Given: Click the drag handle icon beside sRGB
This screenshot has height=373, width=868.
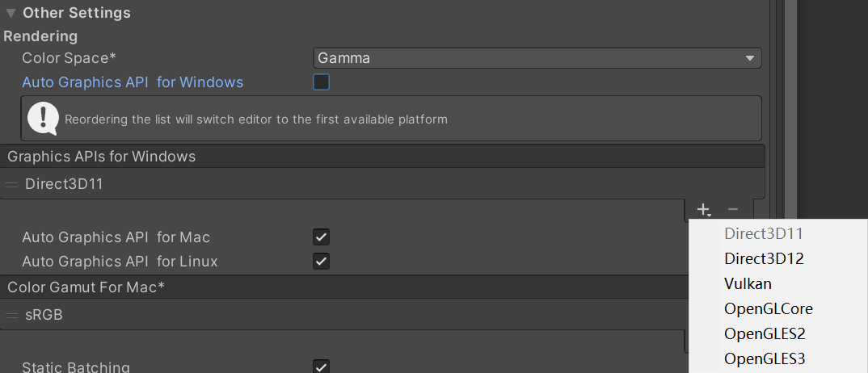Looking at the screenshot, I should [x=11, y=316].
